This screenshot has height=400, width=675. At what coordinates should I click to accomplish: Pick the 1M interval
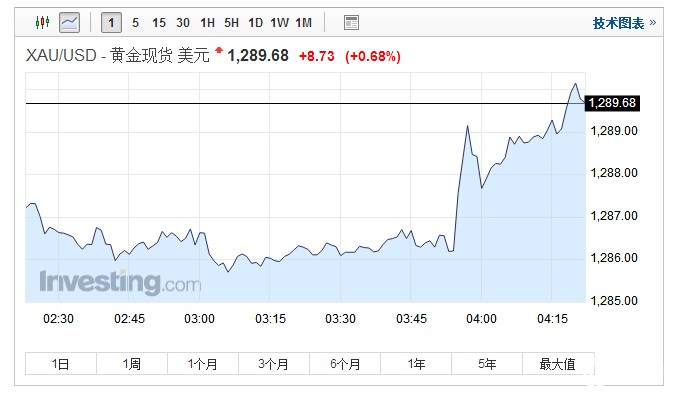(x=303, y=22)
